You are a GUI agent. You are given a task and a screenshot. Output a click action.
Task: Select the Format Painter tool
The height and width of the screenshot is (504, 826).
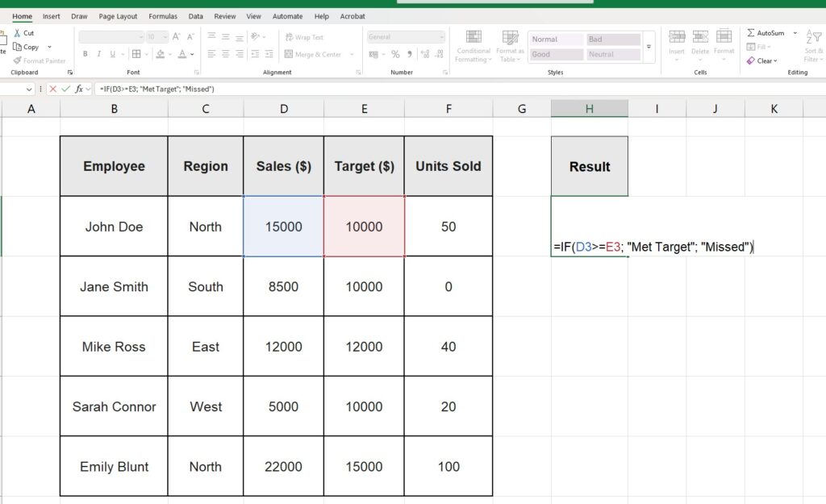tap(39, 60)
